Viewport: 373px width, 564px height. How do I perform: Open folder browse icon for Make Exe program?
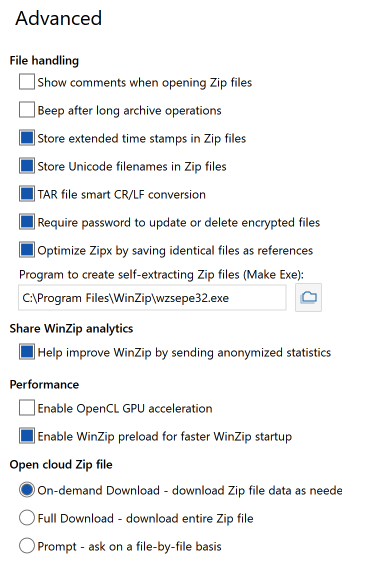click(308, 297)
